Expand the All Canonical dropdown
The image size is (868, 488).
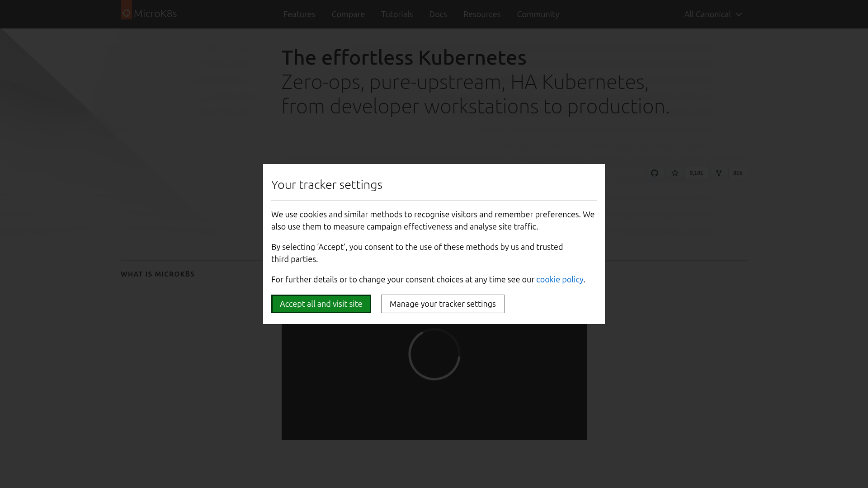712,14
